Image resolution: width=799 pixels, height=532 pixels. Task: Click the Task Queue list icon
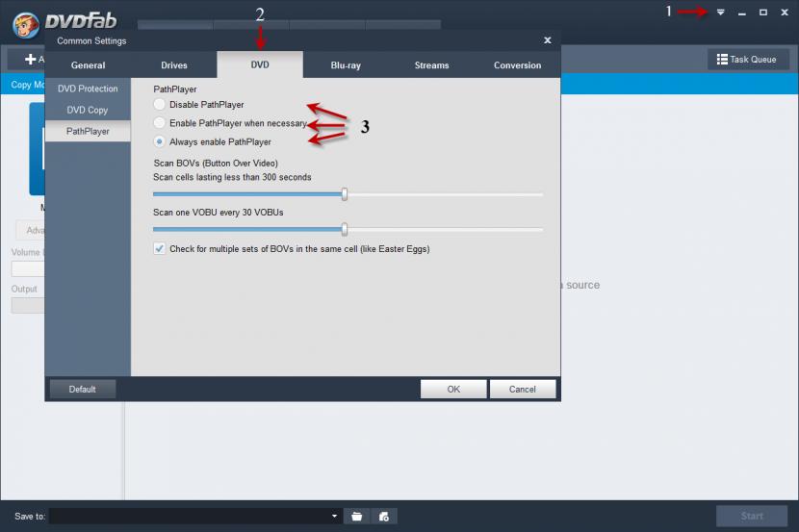click(x=722, y=59)
